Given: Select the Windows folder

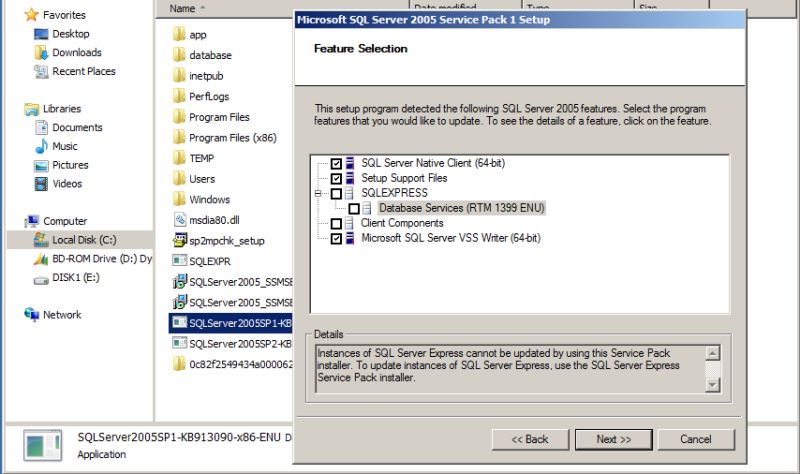Looking at the screenshot, I should click(x=209, y=199).
